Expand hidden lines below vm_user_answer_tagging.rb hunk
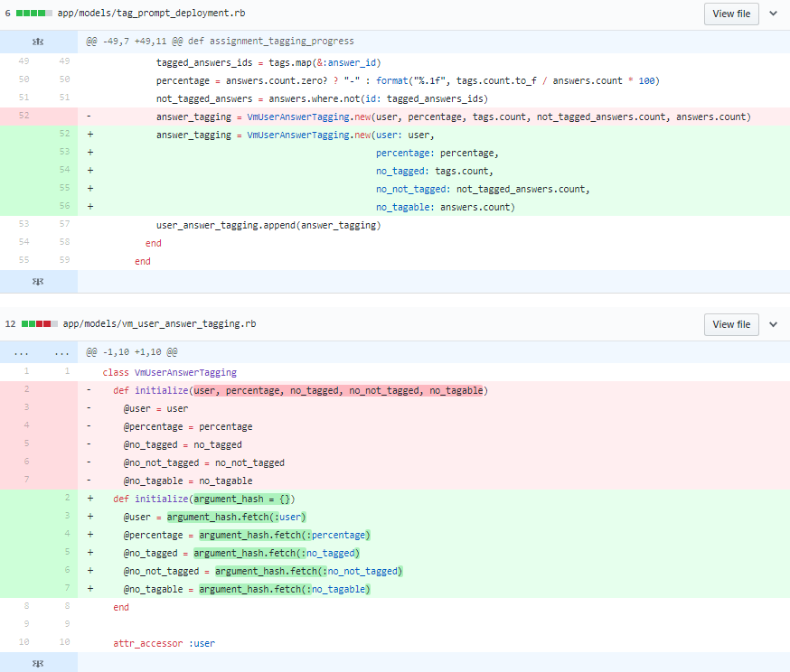This screenshot has width=790, height=672. click(x=38, y=663)
